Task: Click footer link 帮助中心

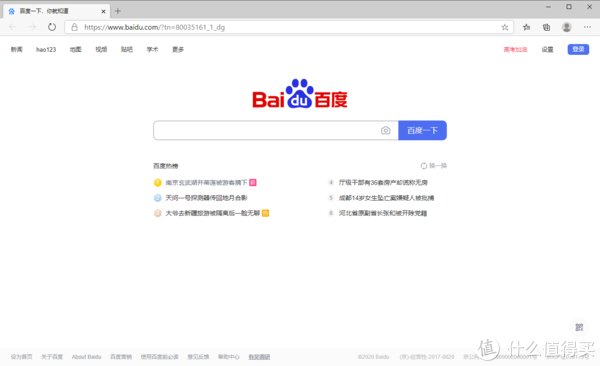Action: [x=229, y=357]
